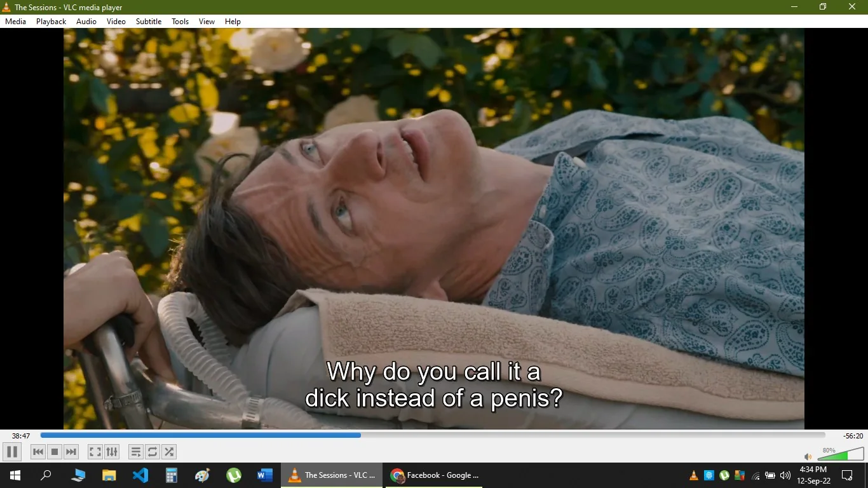The image size is (868, 488).
Task: Jump to the previous media item
Action: pyautogui.click(x=38, y=452)
